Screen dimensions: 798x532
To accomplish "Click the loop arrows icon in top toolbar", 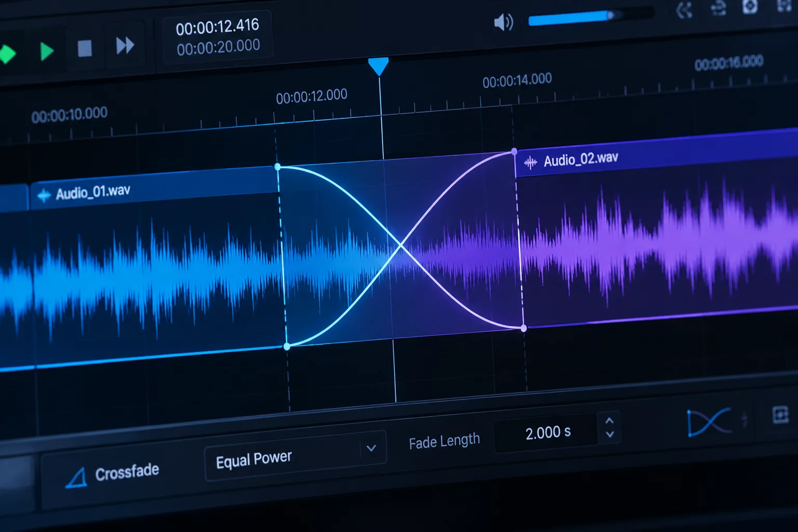I will 718,8.
